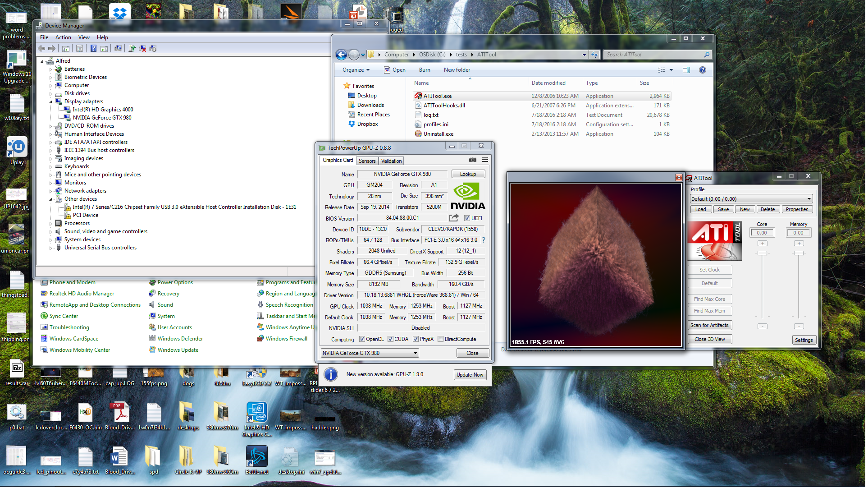
Task: Select NVIDIA GeForce GTX 980 in Device Manager
Action: [102, 118]
